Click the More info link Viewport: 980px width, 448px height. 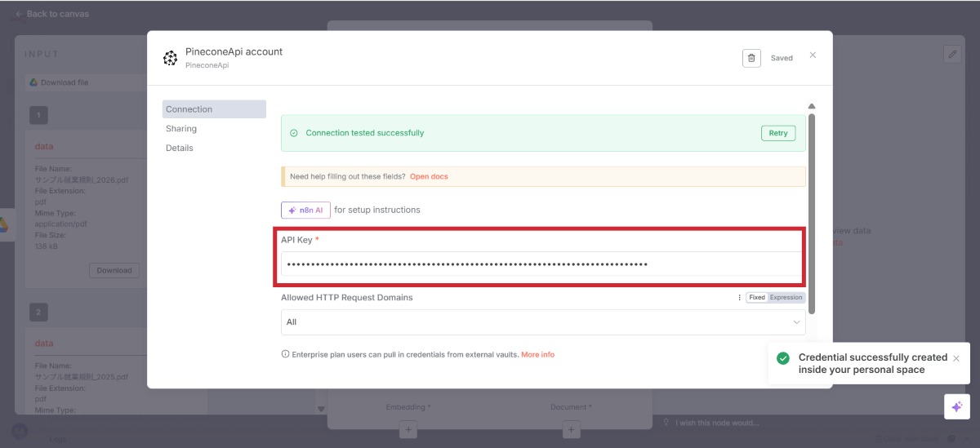coord(537,355)
